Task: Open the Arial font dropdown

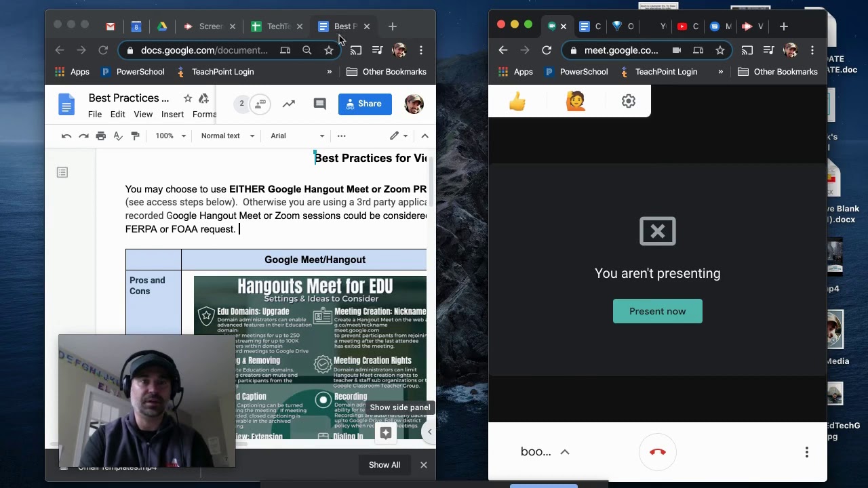Action: click(x=298, y=136)
